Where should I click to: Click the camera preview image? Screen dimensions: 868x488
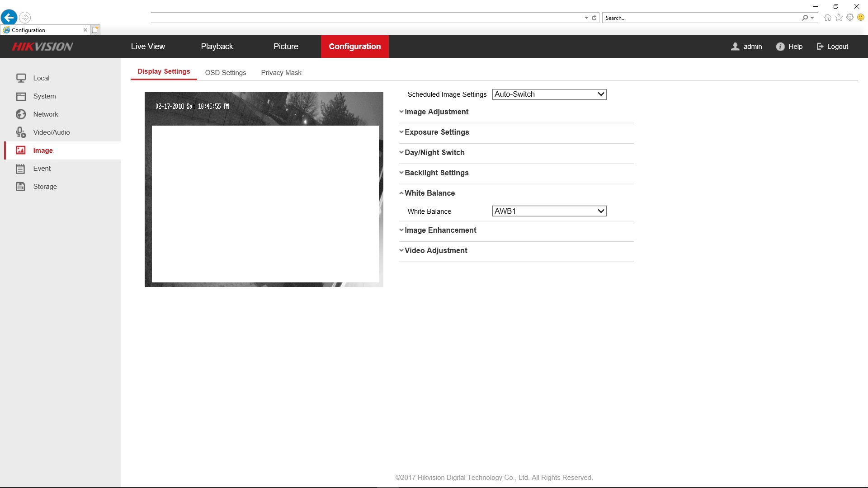(264, 189)
